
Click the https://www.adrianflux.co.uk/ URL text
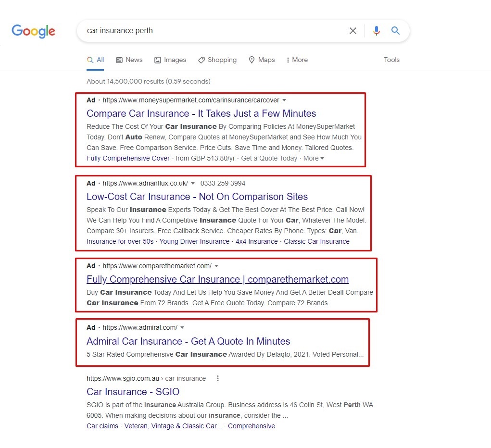point(145,183)
